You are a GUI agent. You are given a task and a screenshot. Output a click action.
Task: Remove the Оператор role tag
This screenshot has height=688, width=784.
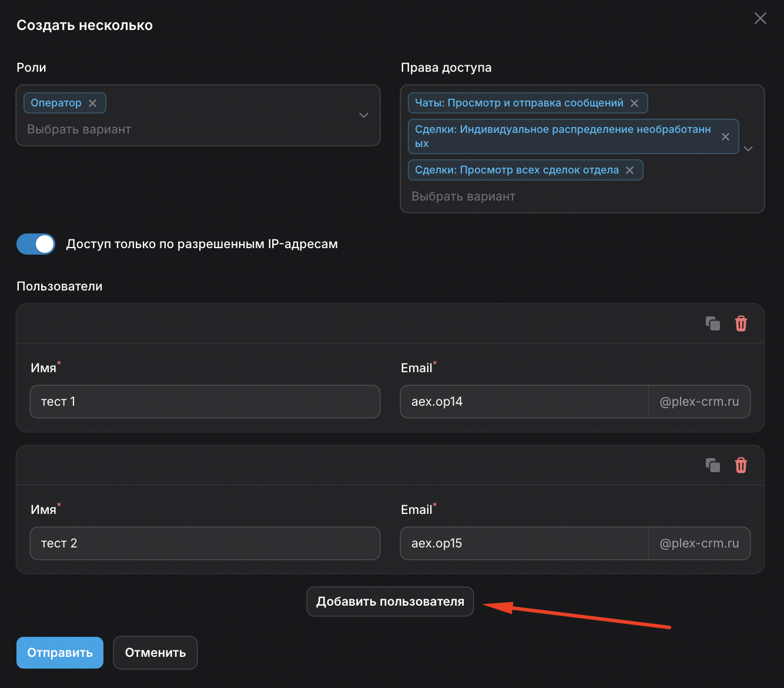point(93,103)
